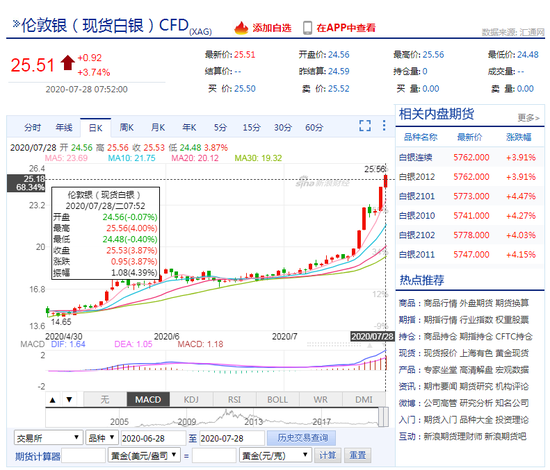This screenshot has height=470, width=550.
Task: Open the 黄金(美元/盎司) unit dropdown
Action: tap(144, 456)
